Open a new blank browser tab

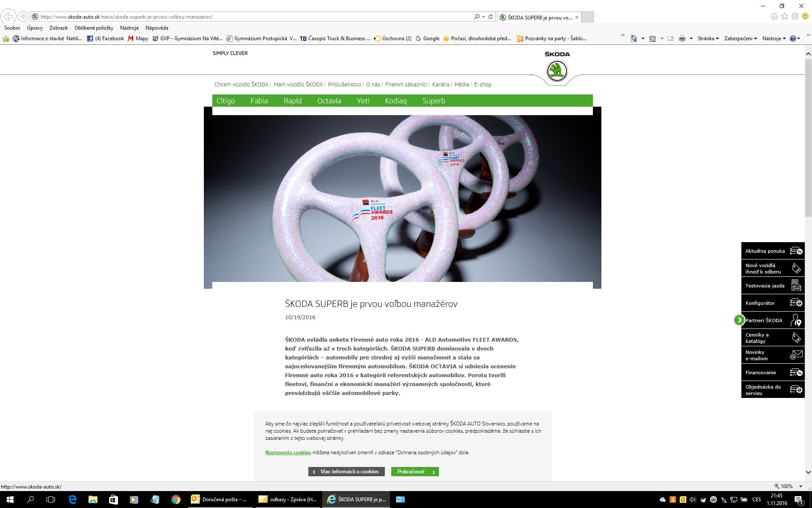click(x=587, y=17)
